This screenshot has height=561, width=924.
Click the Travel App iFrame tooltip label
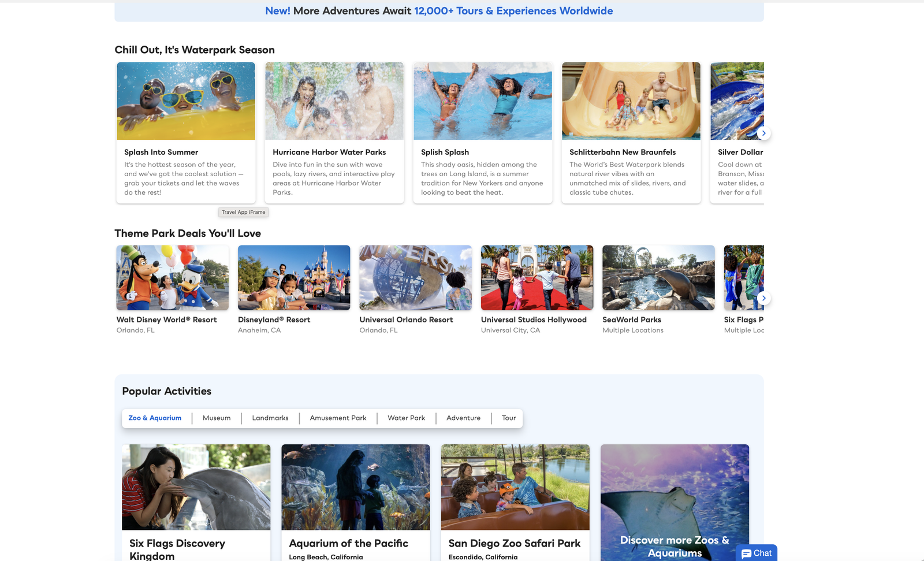tap(244, 212)
